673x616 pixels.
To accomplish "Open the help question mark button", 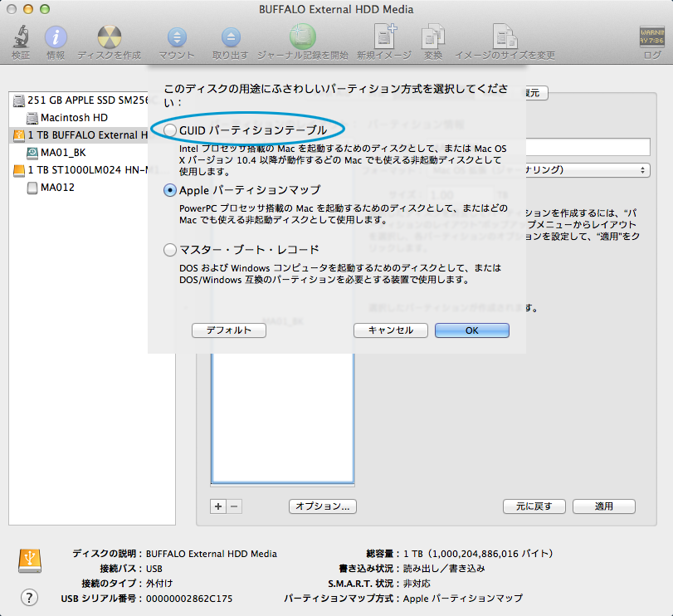I will (28, 597).
